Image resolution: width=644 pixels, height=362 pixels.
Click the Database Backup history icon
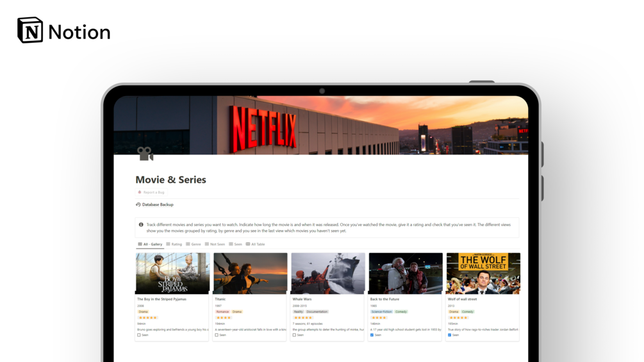click(x=138, y=204)
